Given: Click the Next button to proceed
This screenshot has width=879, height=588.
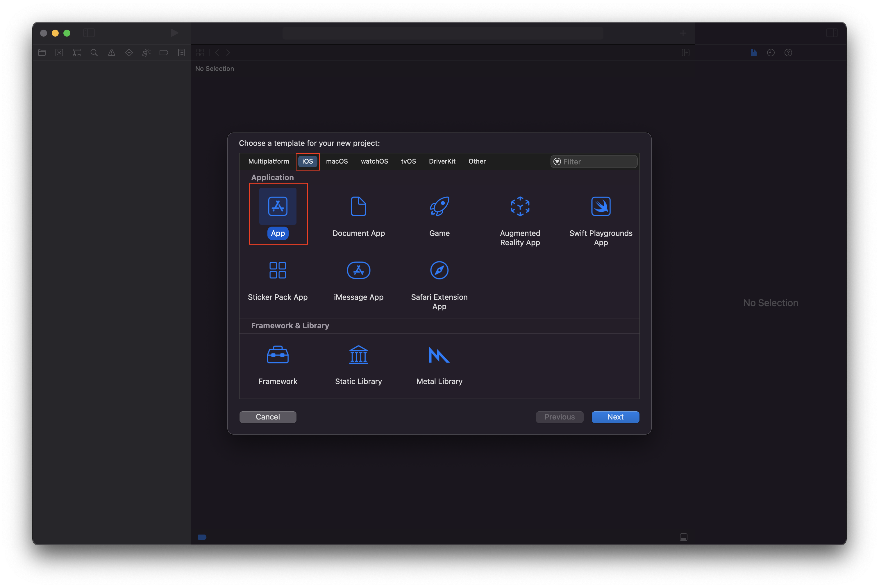Looking at the screenshot, I should pyautogui.click(x=615, y=417).
